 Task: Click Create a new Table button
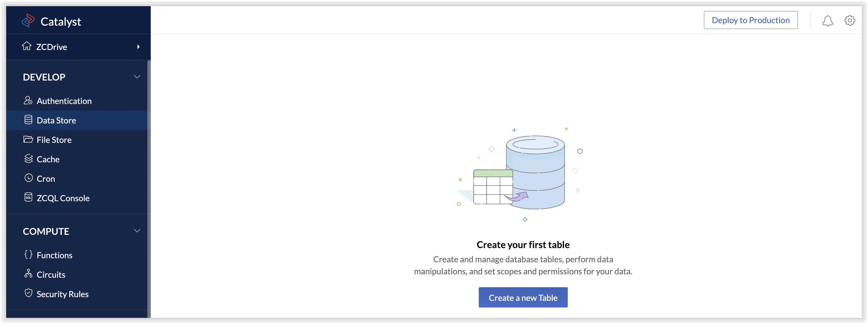523,297
